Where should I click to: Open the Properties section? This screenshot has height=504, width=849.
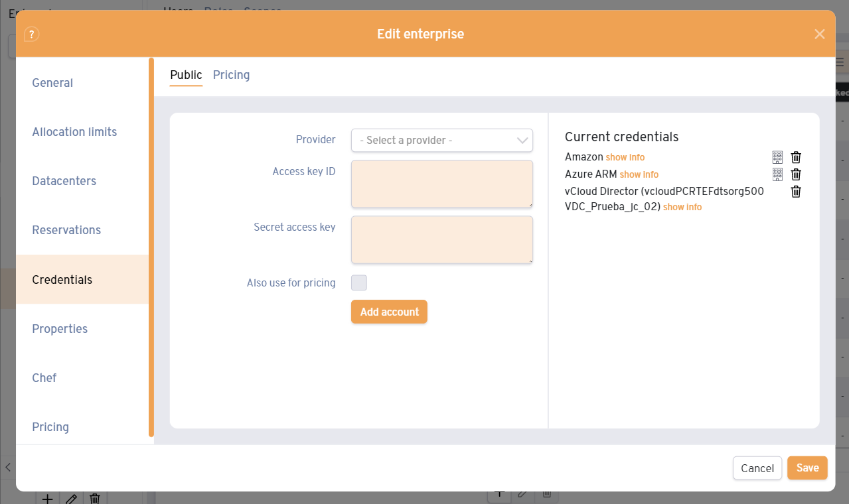82,329
